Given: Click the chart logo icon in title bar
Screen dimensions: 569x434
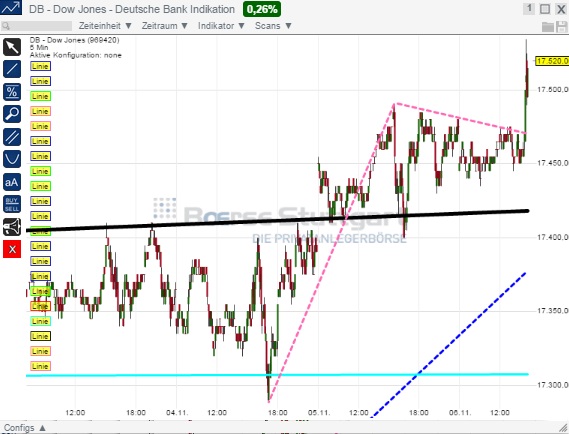Looking at the screenshot, I should click(11, 8).
